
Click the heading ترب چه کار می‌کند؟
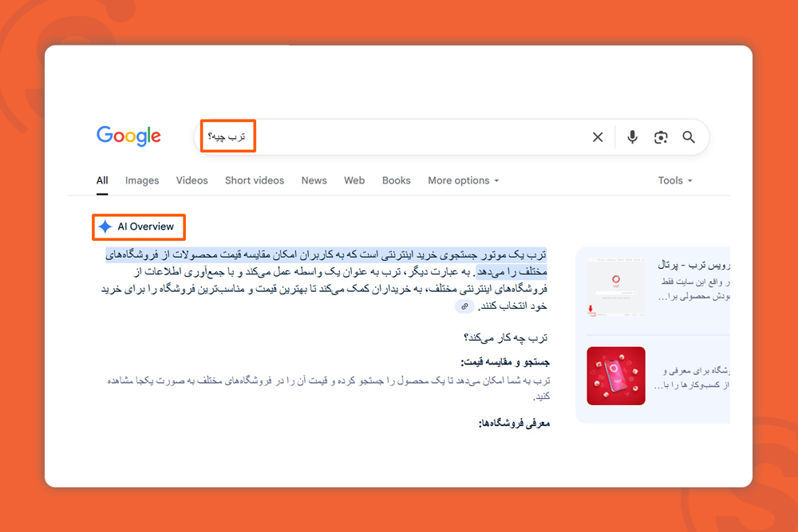click(505, 337)
